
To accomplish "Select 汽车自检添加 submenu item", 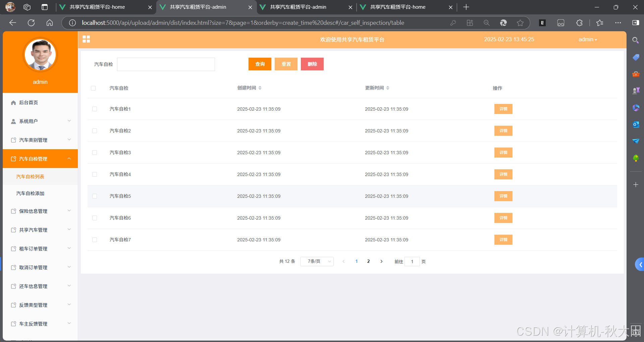I will click(40, 193).
